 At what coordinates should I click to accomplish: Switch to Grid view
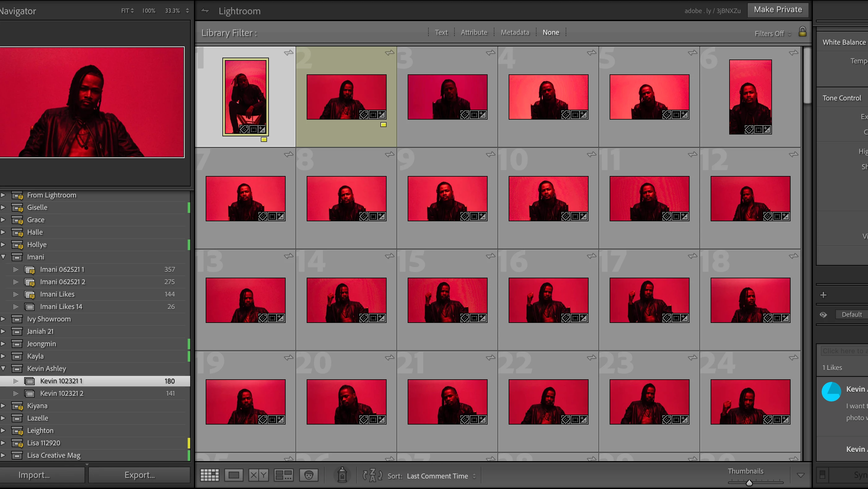(210, 475)
